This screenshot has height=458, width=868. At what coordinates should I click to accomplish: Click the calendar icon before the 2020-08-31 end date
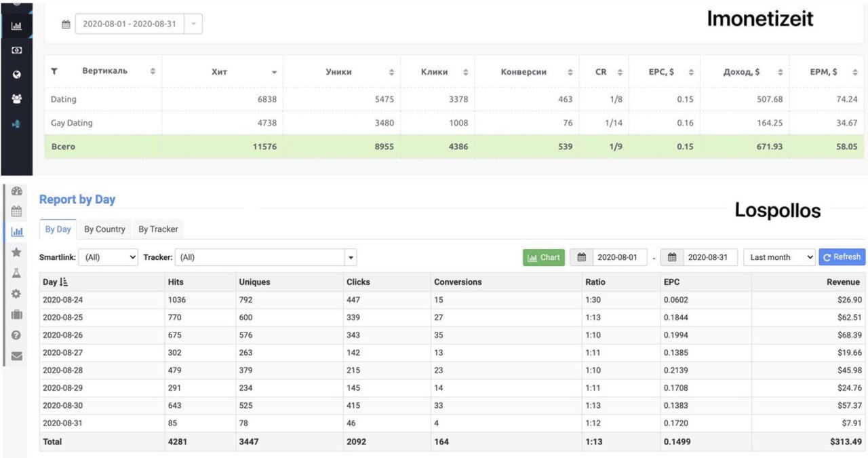672,257
